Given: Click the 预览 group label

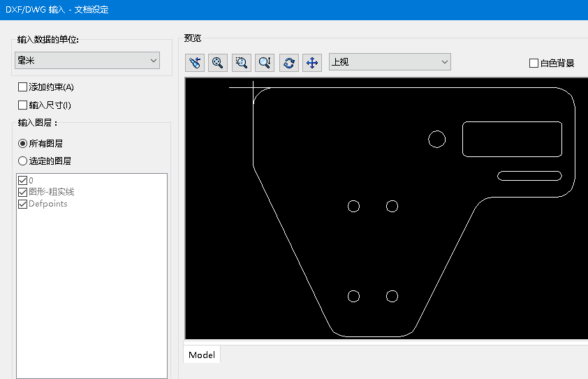Looking at the screenshot, I should (193, 38).
